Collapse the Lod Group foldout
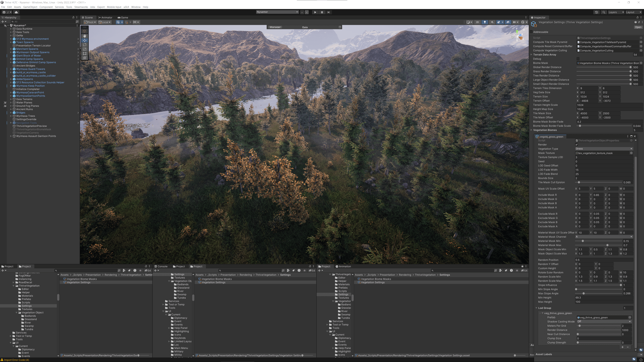644x362 pixels. 536,308
